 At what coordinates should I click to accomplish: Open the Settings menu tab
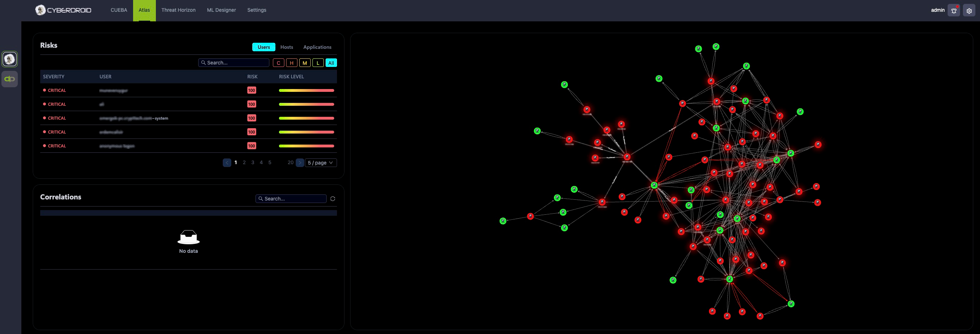(x=257, y=10)
